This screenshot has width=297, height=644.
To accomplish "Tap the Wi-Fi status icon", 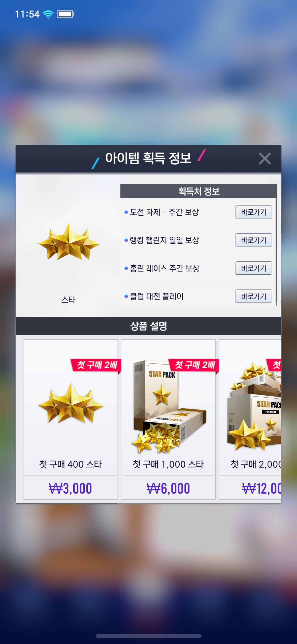I will tap(48, 14).
